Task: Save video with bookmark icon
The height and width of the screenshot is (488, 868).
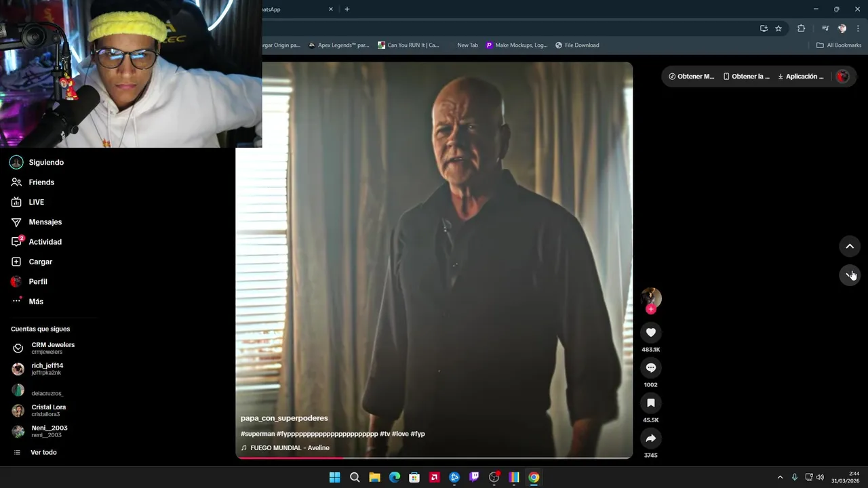Action: (x=651, y=403)
